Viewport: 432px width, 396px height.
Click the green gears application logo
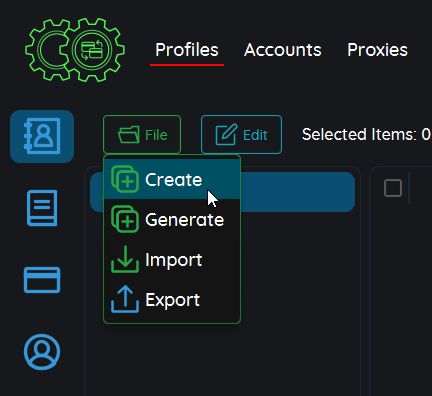click(75, 50)
